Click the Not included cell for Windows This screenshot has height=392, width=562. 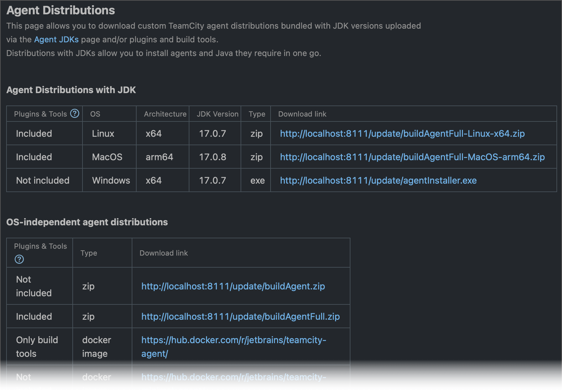coord(43,180)
